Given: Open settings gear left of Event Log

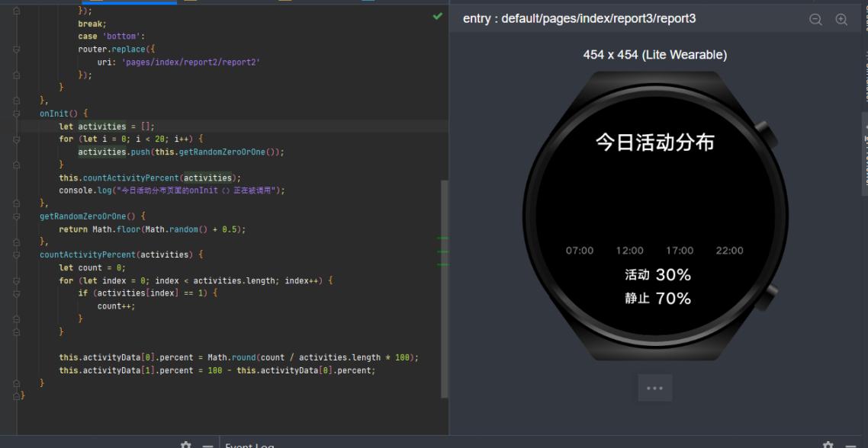Looking at the screenshot, I should pos(185,445).
